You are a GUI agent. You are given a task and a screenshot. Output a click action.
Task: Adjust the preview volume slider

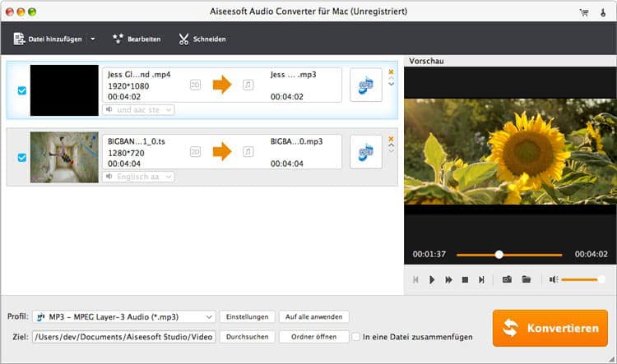click(x=582, y=279)
